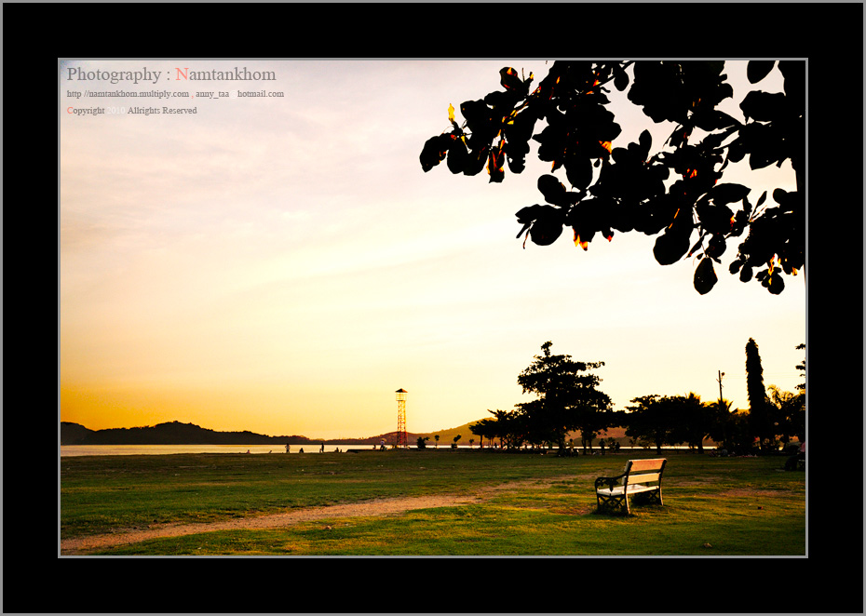
Task: Click the water strip left of the tower
Action: [x=186, y=449]
